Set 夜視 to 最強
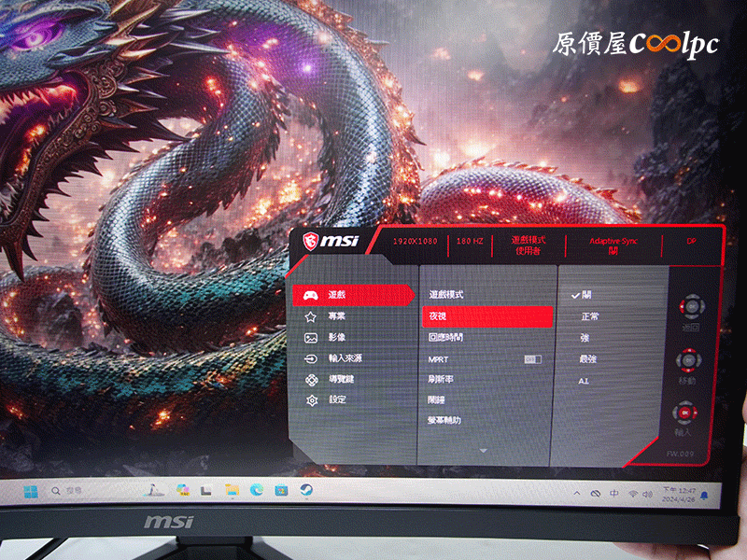Screen dimensions: 747x560 tap(588, 359)
